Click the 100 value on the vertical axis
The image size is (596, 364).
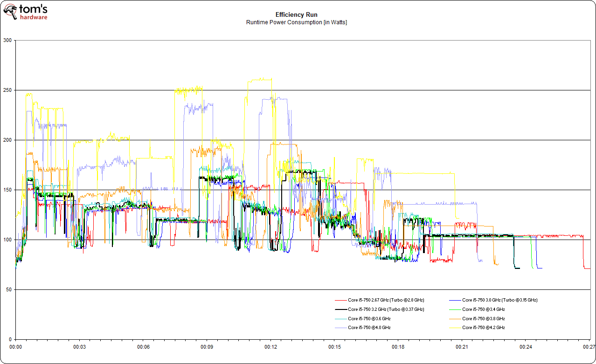click(7, 240)
